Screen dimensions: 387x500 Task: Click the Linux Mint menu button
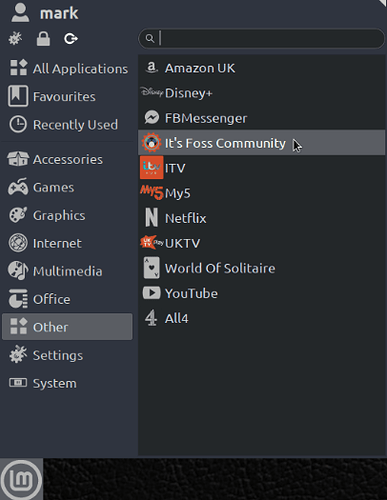click(x=21, y=479)
